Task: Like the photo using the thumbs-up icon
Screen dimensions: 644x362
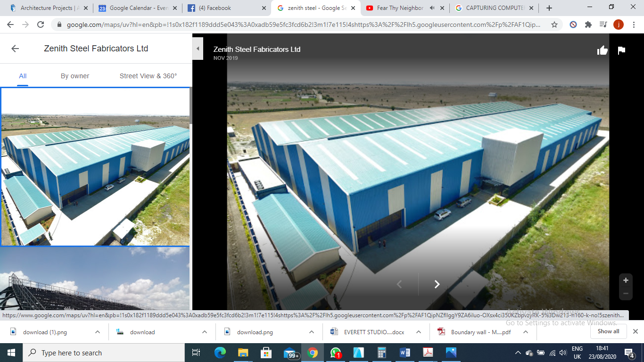Action: (603, 50)
